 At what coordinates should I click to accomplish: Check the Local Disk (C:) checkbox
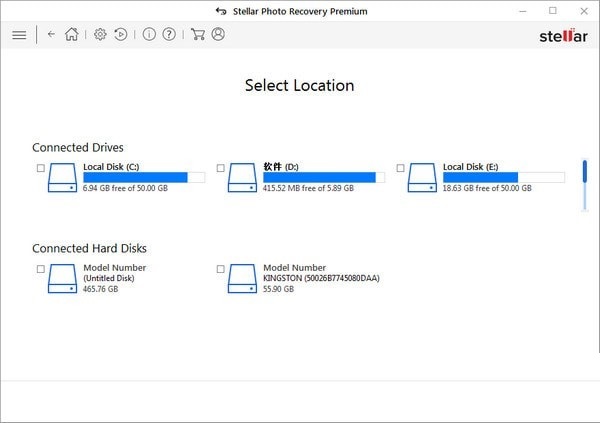41,168
